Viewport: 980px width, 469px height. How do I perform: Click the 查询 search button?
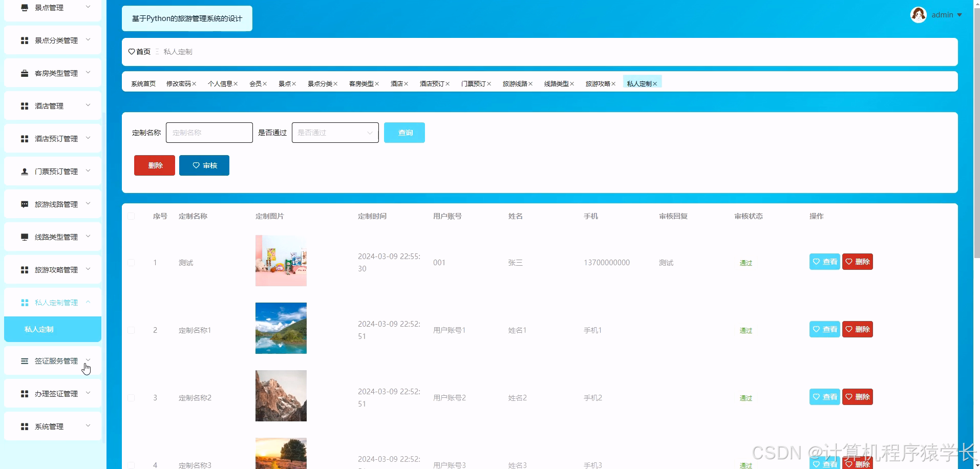pyautogui.click(x=404, y=133)
